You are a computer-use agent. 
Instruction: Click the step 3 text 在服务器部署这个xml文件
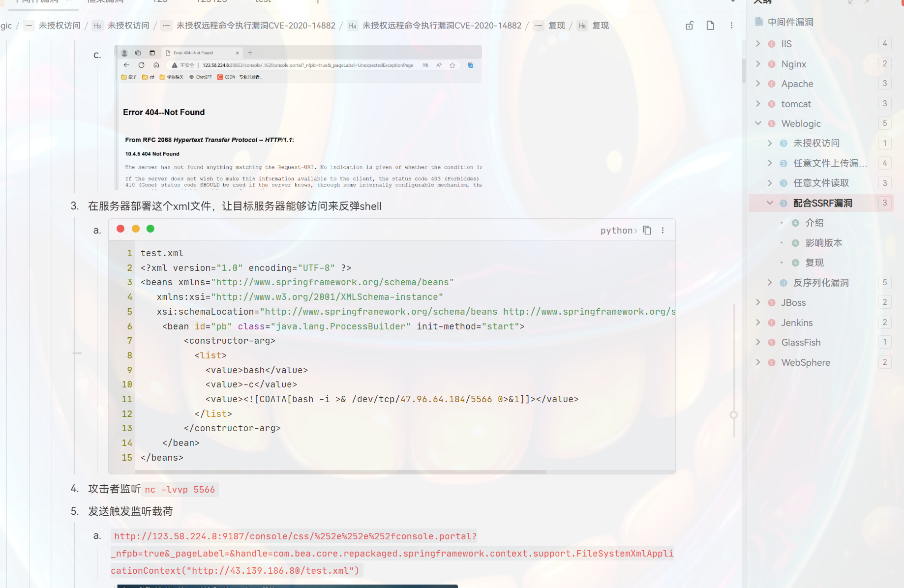[235, 206]
